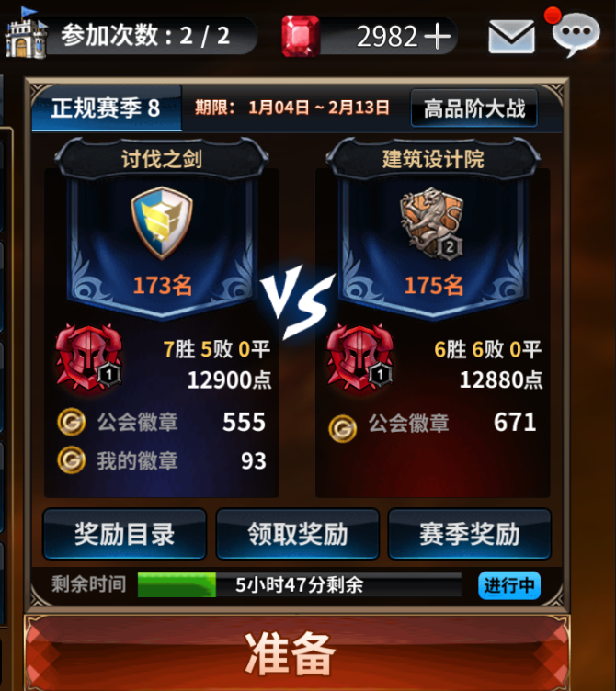616x691 pixels.
Task: Open the chat speech bubble icon
Action: 576,33
